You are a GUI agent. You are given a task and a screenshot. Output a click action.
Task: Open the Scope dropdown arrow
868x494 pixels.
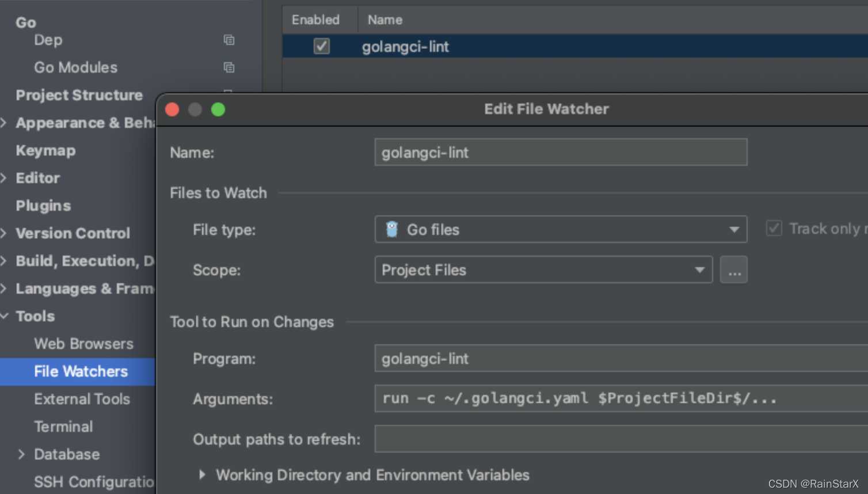(699, 270)
